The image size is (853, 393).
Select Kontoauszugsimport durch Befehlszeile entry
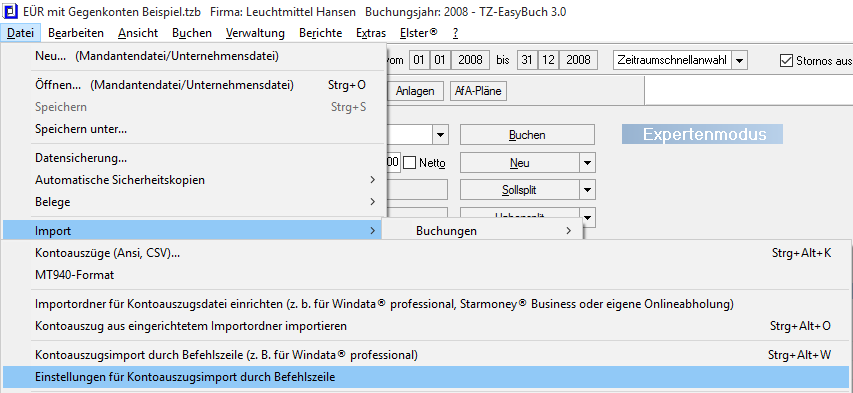(x=426, y=355)
